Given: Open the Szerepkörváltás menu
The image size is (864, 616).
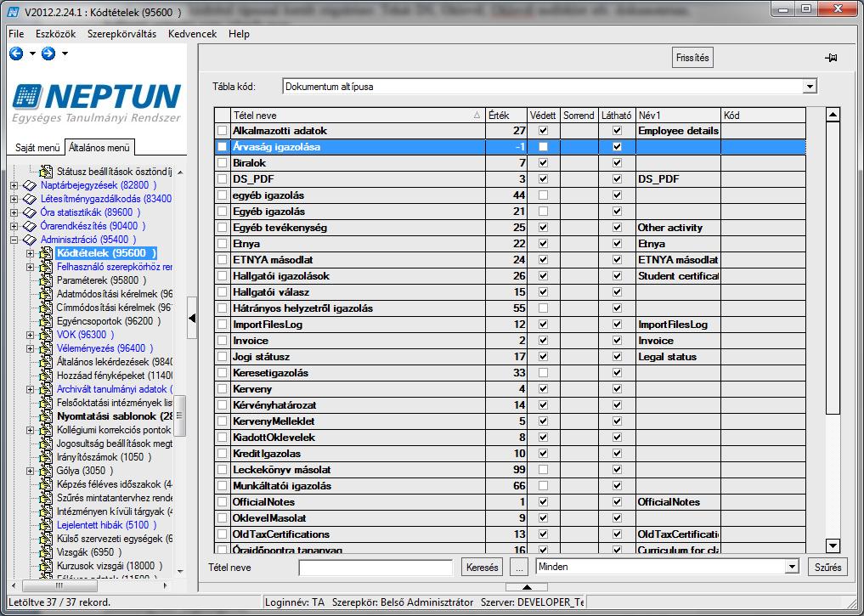Looking at the screenshot, I should 121,34.
